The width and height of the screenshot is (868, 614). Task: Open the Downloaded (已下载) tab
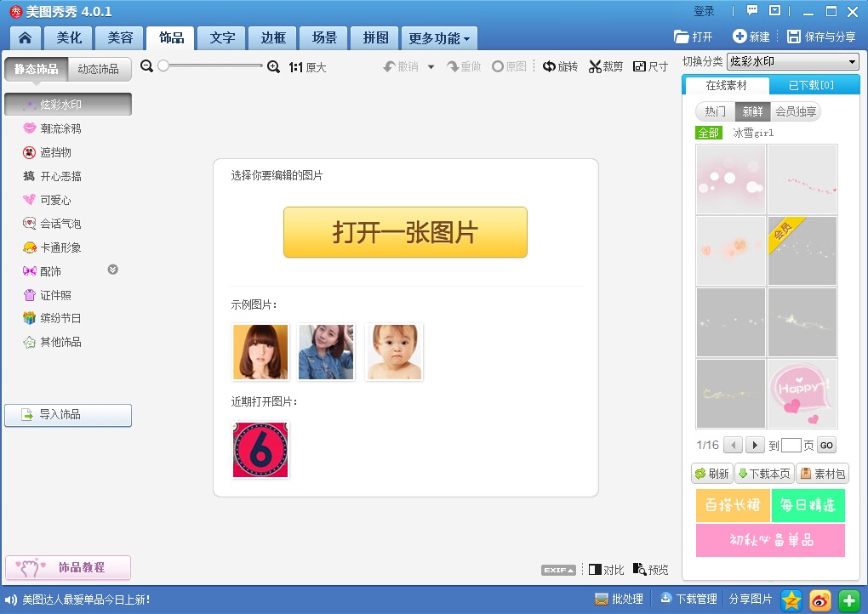(810, 85)
